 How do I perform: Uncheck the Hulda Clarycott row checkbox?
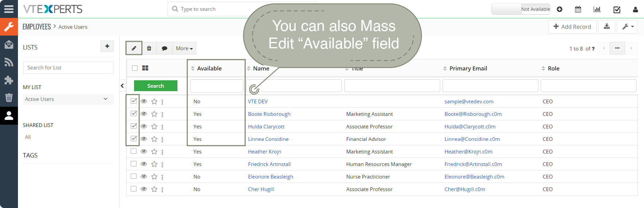click(x=134, y=126)
